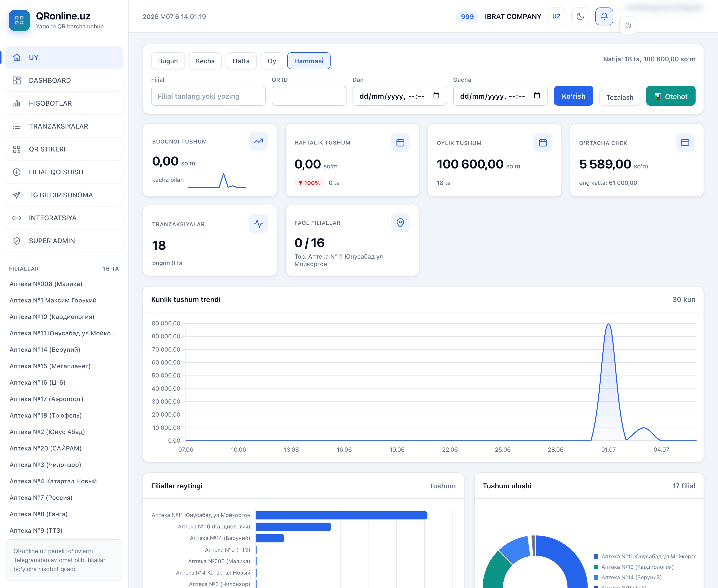Click trend arrow icon on Bugungi Tushum card
The height and width of the screenshot is (588, 718).
pyautogui.click(x=258, y=141)
